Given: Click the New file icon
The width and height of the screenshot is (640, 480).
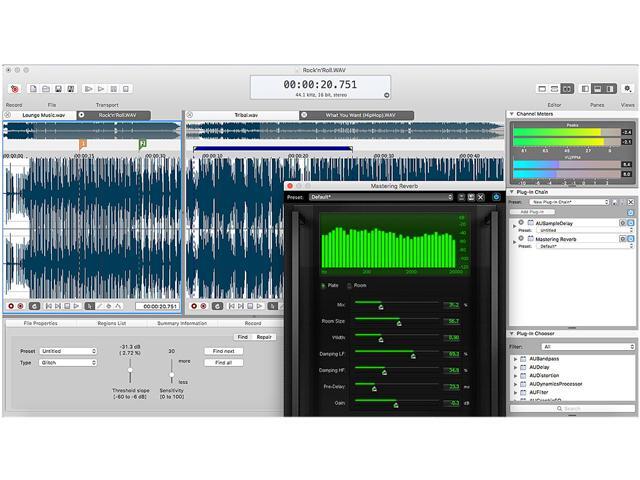Looking at the screenshot, I should pyautogui.click(x=33, y=89).
